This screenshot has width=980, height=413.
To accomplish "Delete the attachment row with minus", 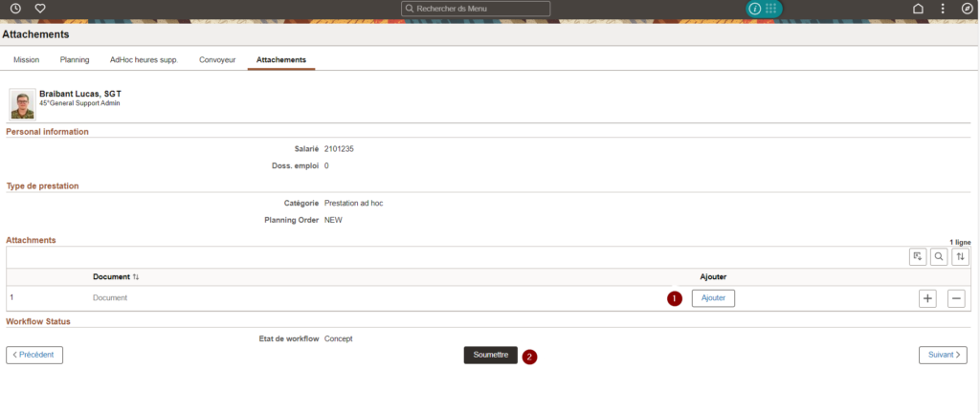I will click(x=956, y=298).
